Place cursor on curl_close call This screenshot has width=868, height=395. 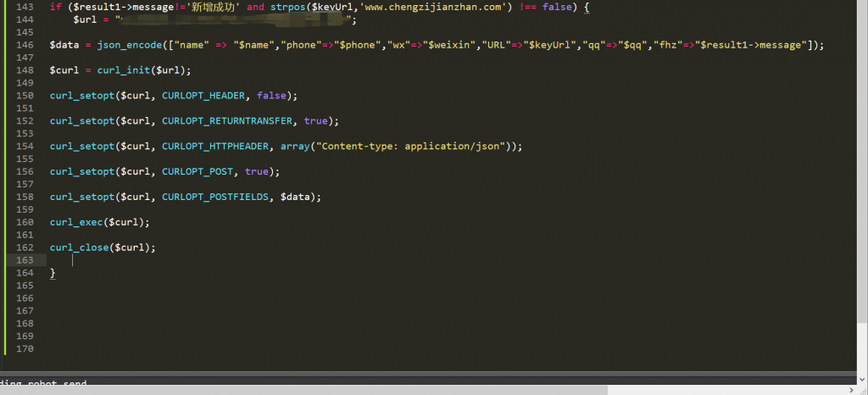pyautogui.click(x=79, y=248)
